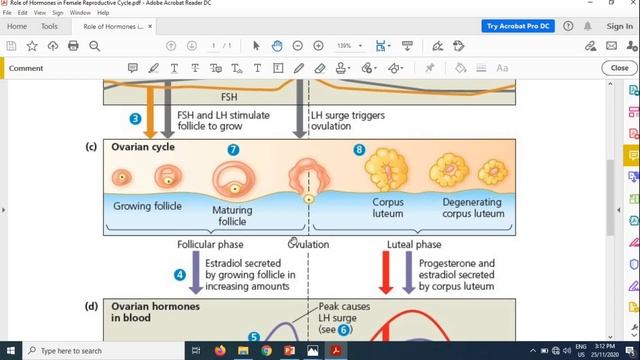The image size is (640, 360).
Task: Open the View menu
Action: pyautogui.click(x=40, y=13)
